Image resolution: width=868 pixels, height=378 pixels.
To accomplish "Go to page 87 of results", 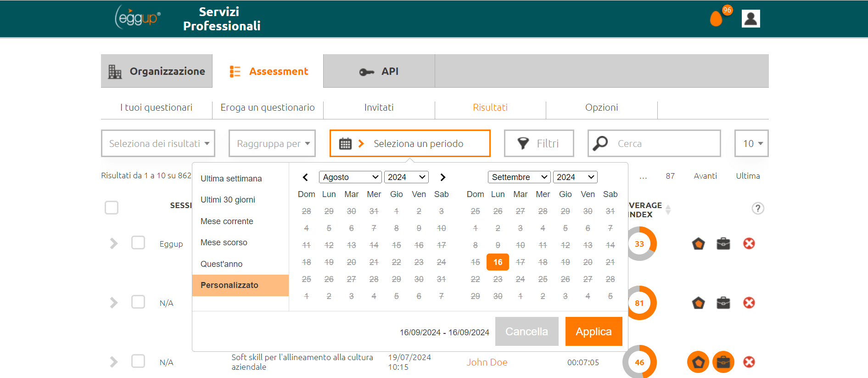I will pos(670,176).
